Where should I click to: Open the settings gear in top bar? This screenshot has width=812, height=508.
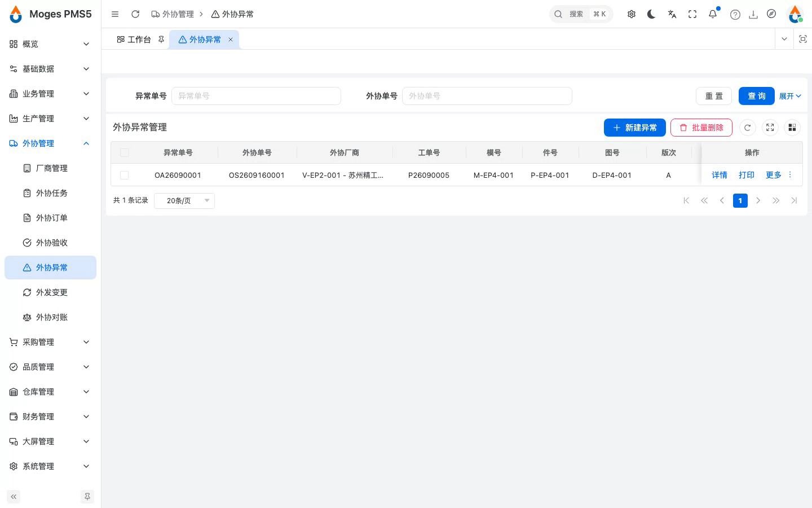[x=632, y=14]
